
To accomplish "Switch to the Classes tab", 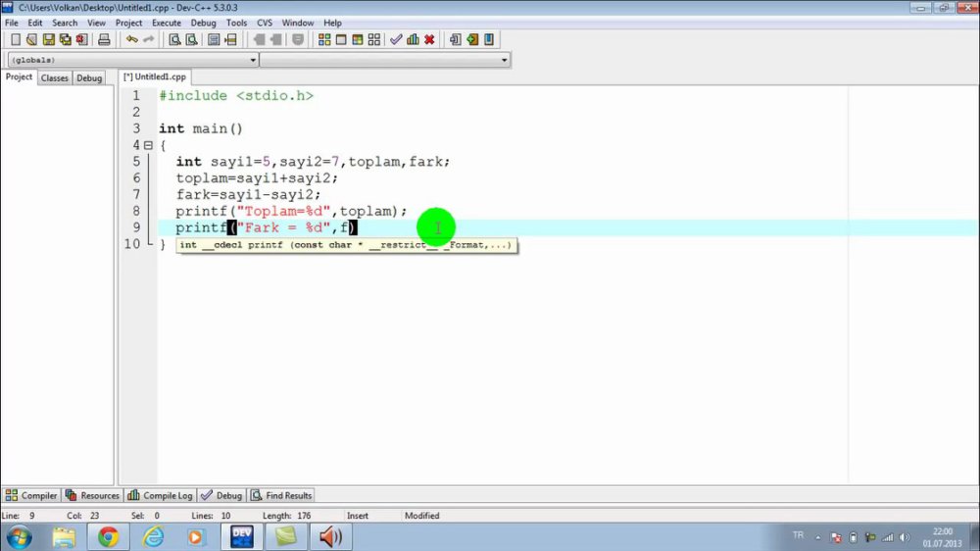I will coord(54,78).
